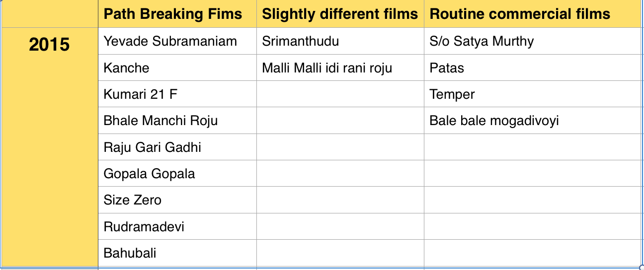Screen dimensions: 644x270
Task: Select the 'Kumari 21 F' cell
Action: (x=140, y=94)
